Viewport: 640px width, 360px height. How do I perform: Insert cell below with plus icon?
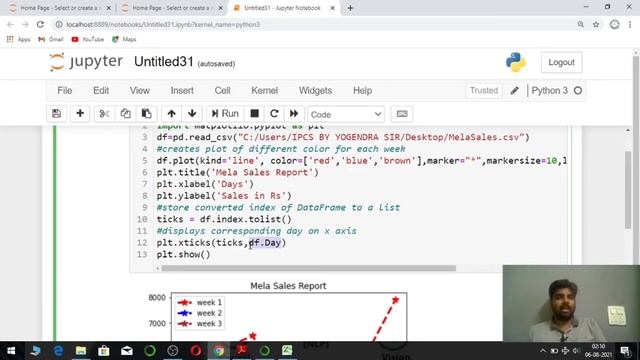[x=80, y=114]
